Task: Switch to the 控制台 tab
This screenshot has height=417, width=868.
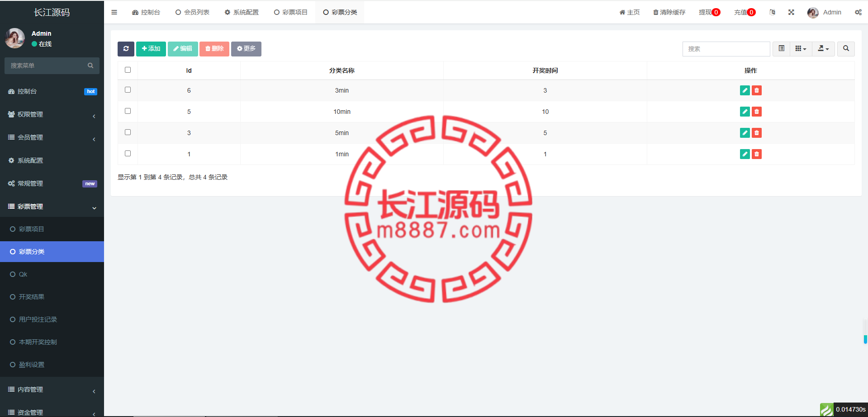Action: (x=146, y=12)
